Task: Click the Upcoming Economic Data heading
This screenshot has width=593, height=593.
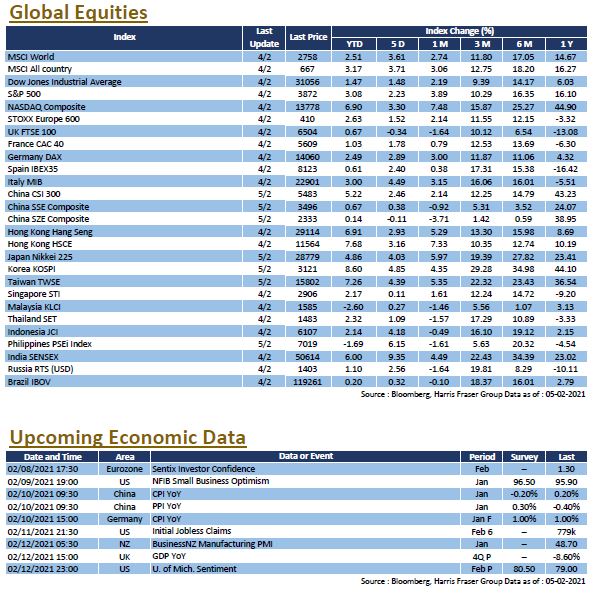Action: 128,438
